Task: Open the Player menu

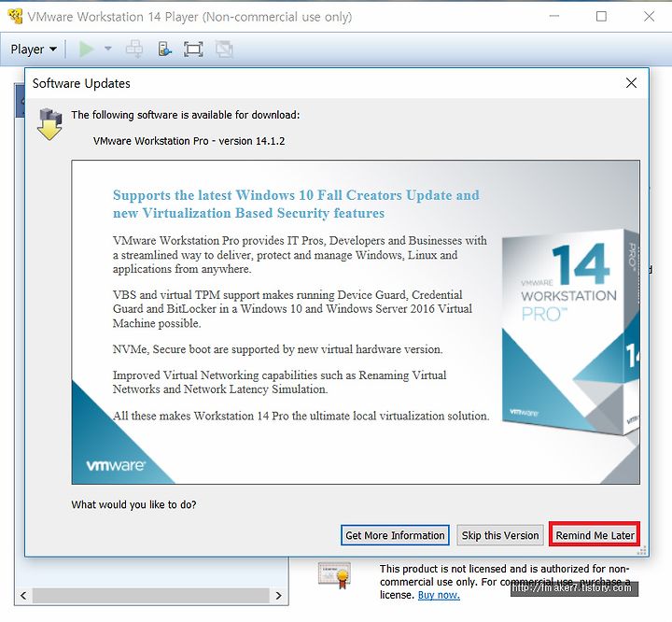Action: [34, 49]
